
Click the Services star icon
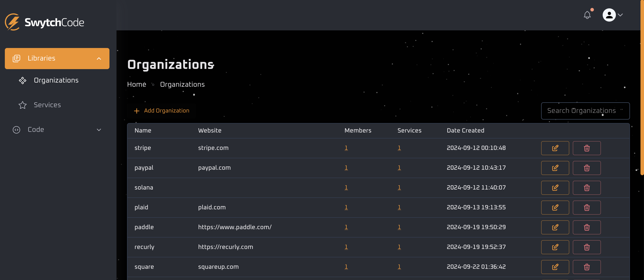pyautogui.click(x=22, y=105)
